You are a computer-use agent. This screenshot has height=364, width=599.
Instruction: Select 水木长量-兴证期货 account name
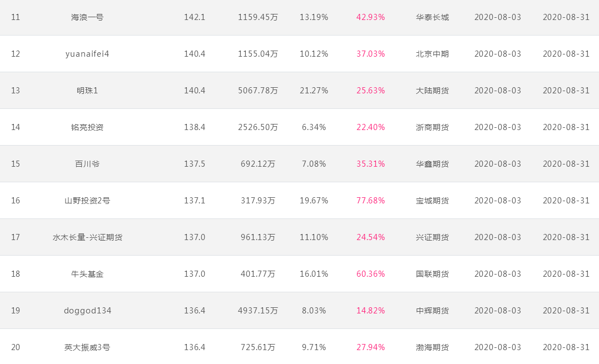click(87, 237)
